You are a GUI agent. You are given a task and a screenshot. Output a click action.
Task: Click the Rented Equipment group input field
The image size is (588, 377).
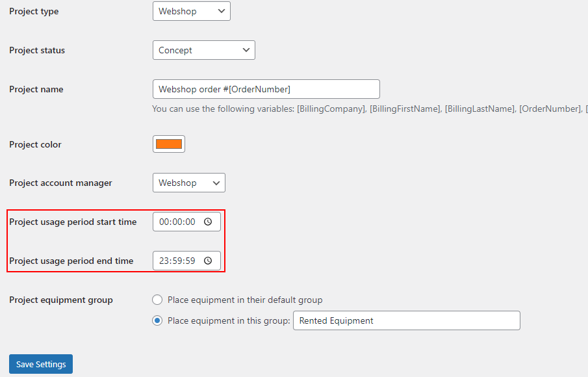click(407, 320)
